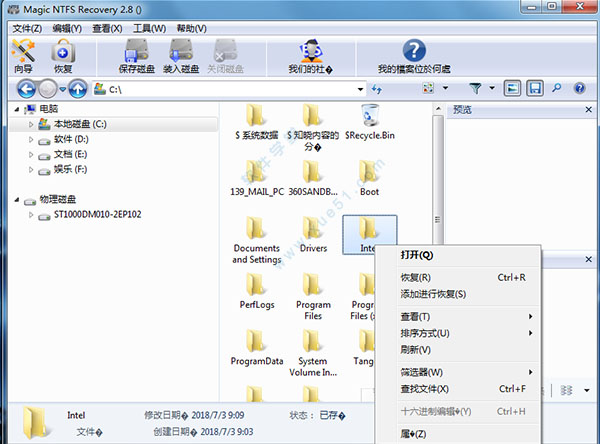Choose 恢复(R) in the context menu
Image resolution: width=600 pixels, height=444 pixels.
(x=458, y=278)
